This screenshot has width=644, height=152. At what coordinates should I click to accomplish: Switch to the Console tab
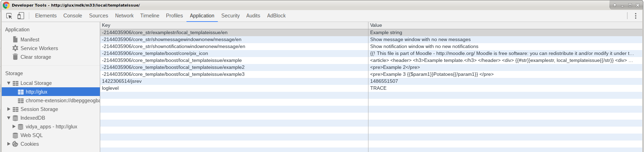pyautogui.click(x=73, y=16)
